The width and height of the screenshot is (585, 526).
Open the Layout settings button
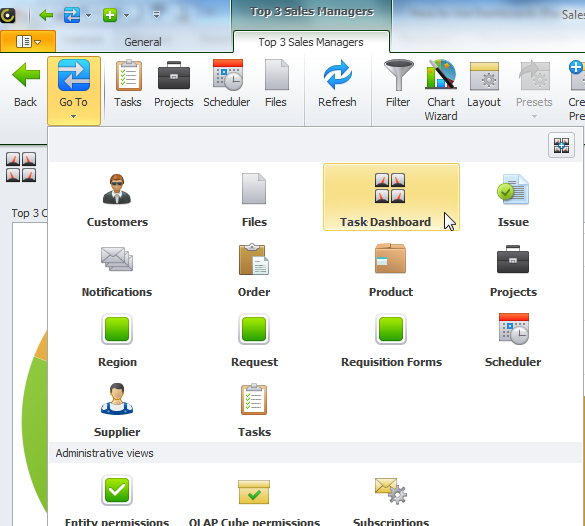point(484,84)
